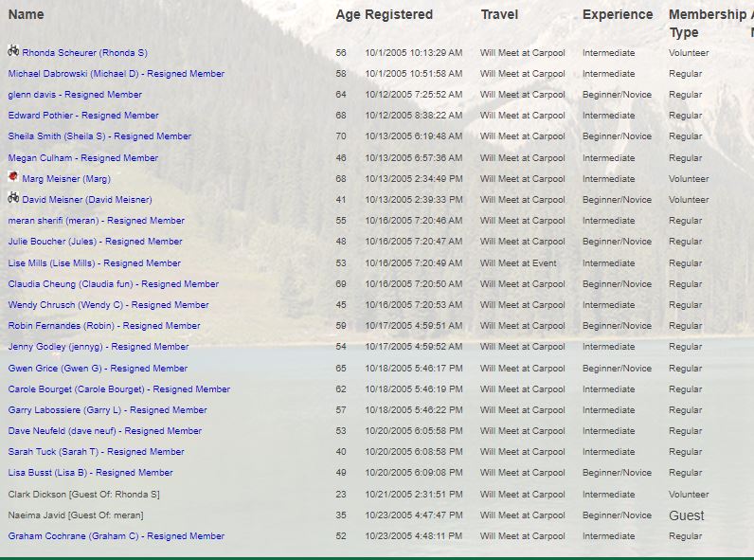Open the David Meisner name link

click(86, 200)
